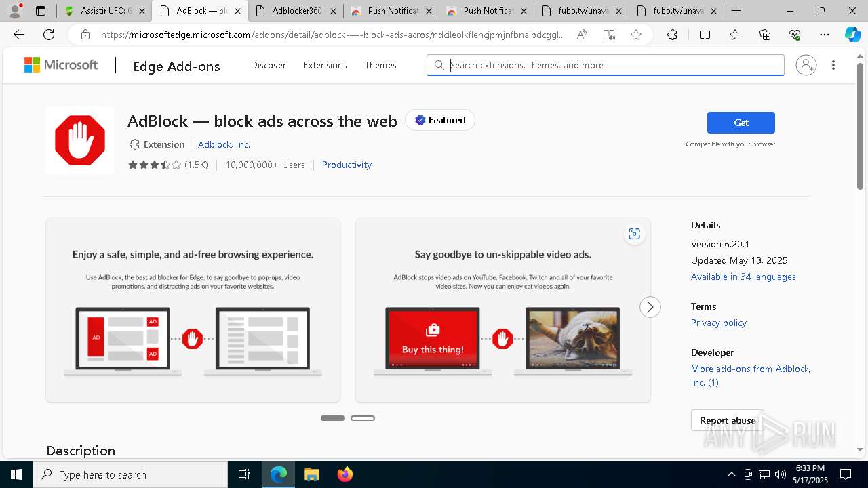
Task: Click the Featured badge
Action: click(440, 120)
